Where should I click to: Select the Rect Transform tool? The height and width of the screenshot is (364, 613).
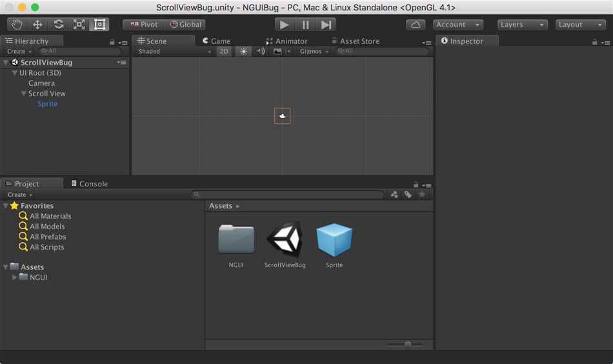point(99,25)
